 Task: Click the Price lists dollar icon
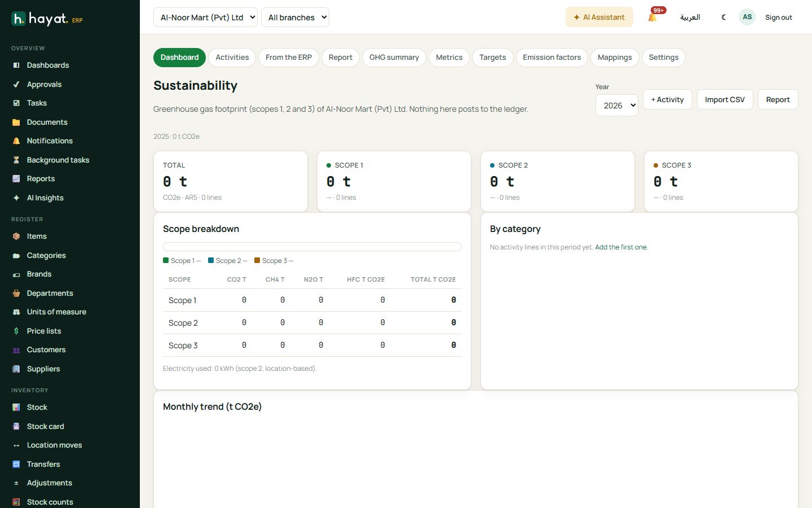pyautogui.click(x=16, y=331)
